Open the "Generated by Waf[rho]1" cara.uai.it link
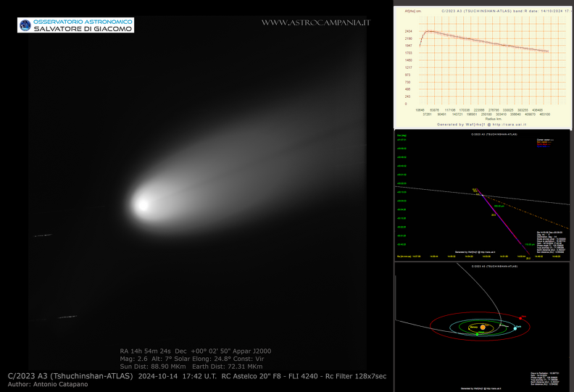Screen dimensions: 574x392 point(482,125)
